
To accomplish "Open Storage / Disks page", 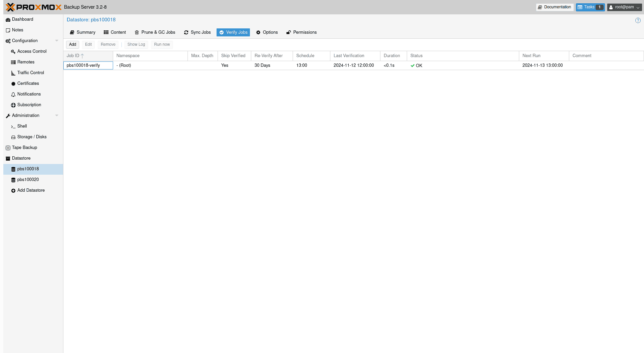I will (32, 137).
